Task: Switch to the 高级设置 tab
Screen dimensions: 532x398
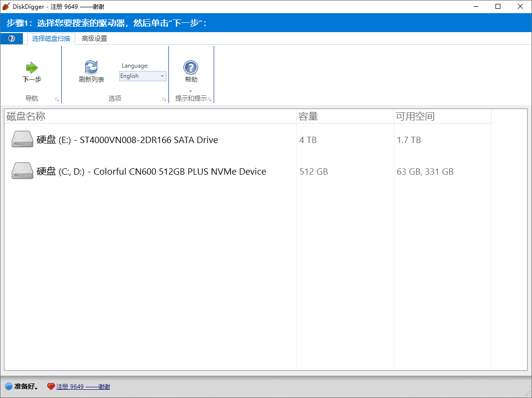Action: [94, 38]
